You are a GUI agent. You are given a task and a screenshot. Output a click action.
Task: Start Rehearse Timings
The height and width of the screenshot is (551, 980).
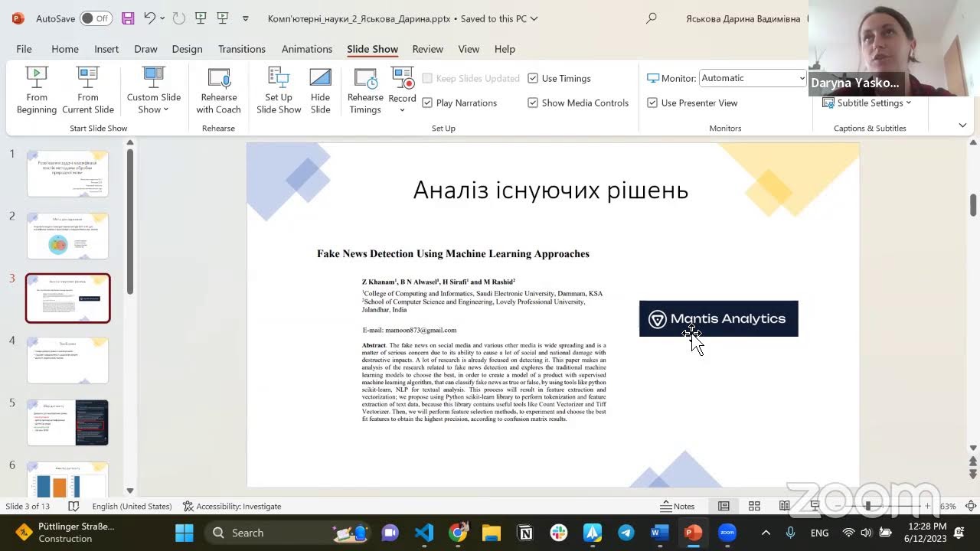click(365, 90)
